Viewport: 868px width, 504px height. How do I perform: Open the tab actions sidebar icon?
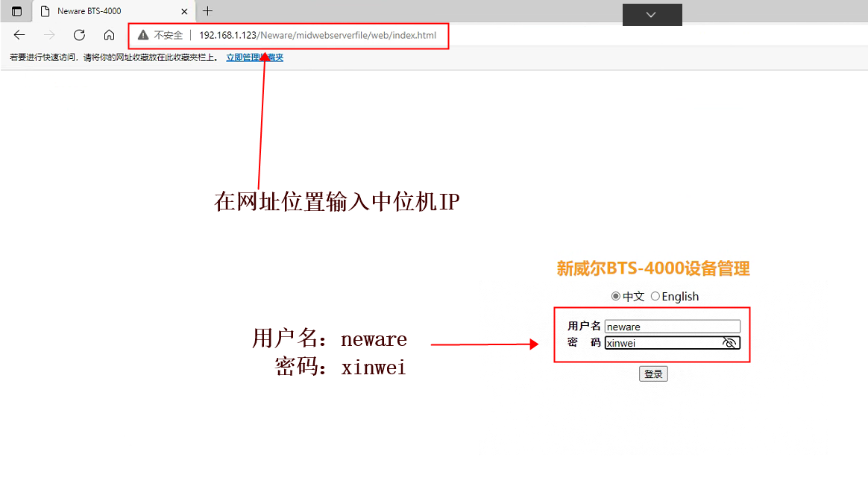16,11
